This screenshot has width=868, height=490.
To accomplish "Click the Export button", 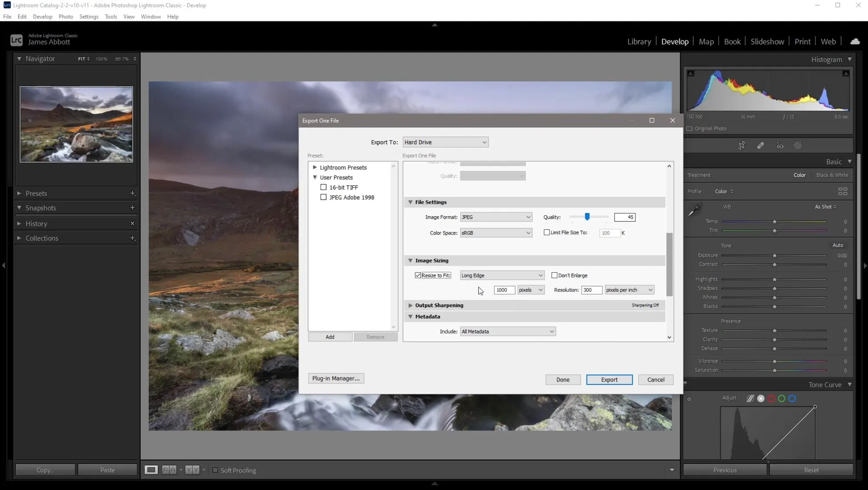I will (609, 380).
